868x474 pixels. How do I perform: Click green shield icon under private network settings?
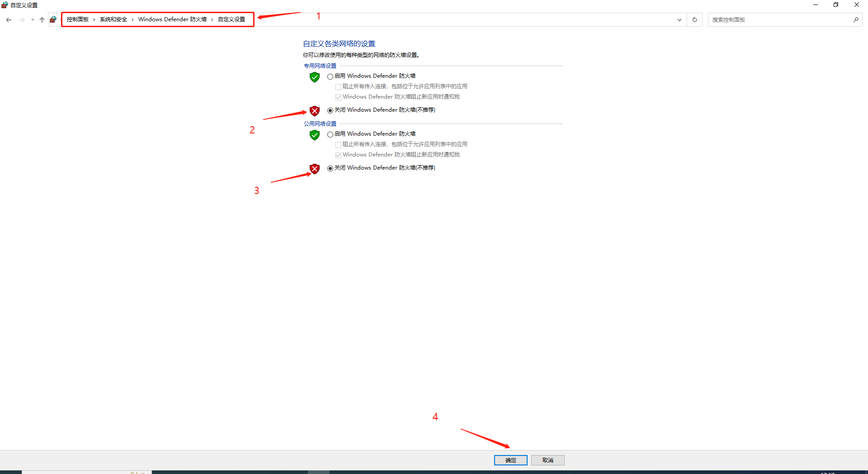click(315, 77)
